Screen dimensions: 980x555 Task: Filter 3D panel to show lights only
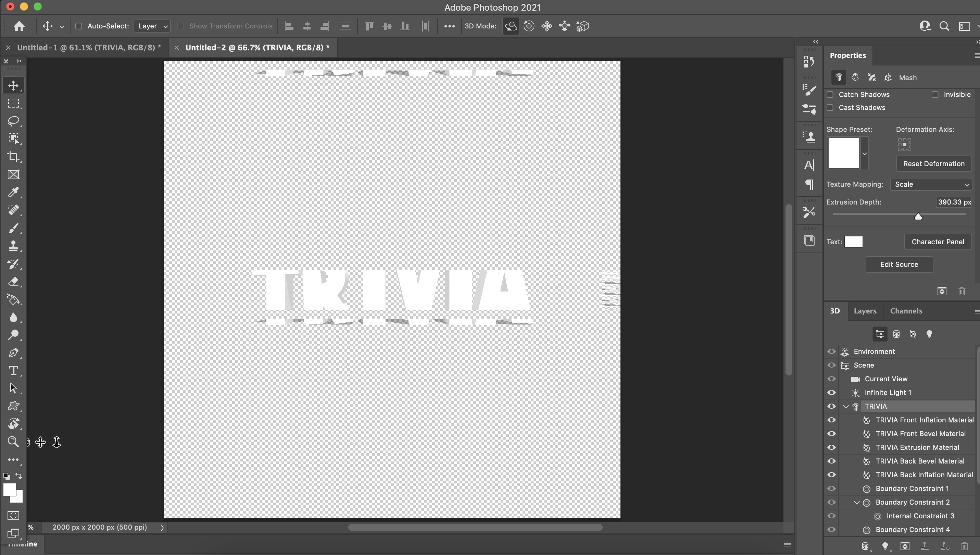929,334
